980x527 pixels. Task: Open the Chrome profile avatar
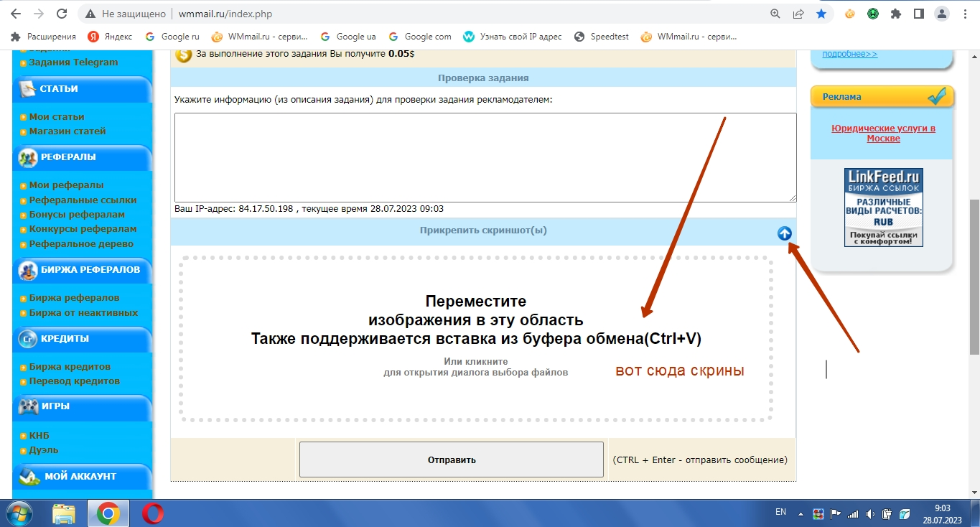(x=941, y=14)
